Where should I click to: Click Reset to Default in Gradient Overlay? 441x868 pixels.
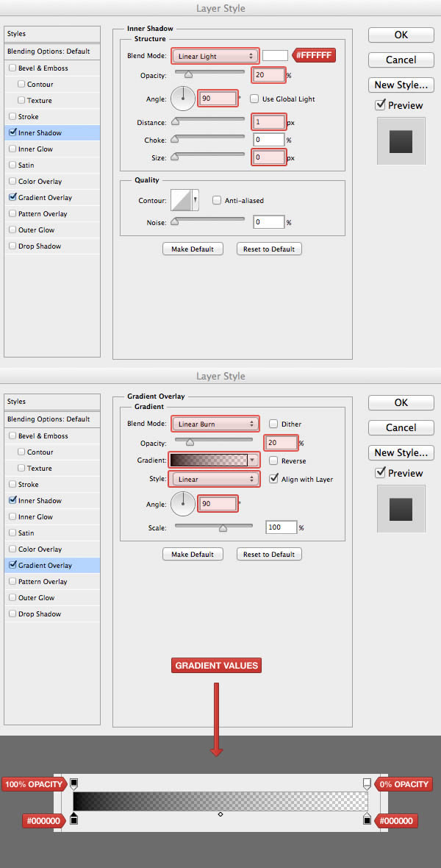click(269, 554)
